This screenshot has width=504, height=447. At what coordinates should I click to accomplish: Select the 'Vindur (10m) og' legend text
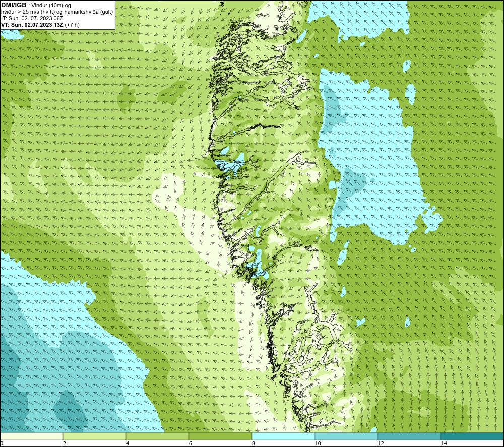tap(51, 6)
